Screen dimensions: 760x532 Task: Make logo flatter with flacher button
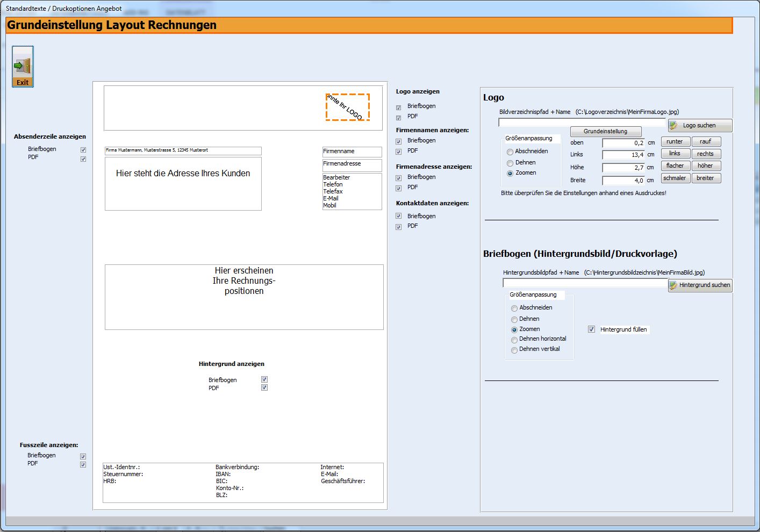675,166
